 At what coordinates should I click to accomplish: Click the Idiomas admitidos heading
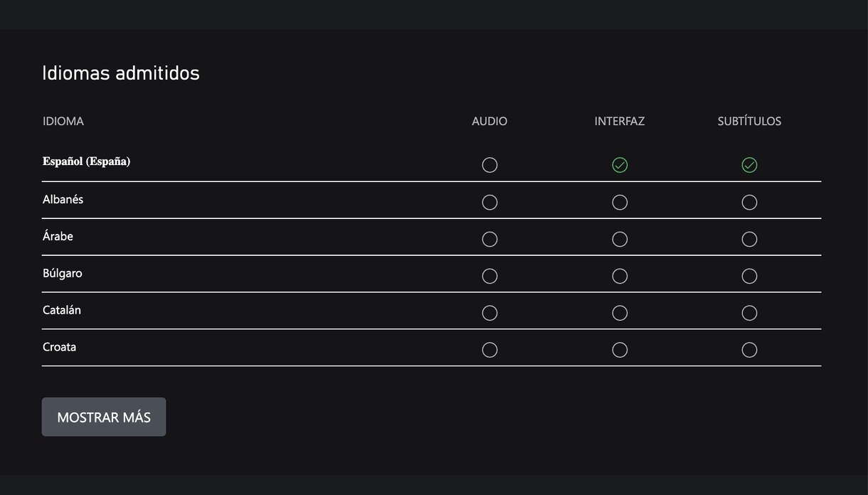click(121, 73)
